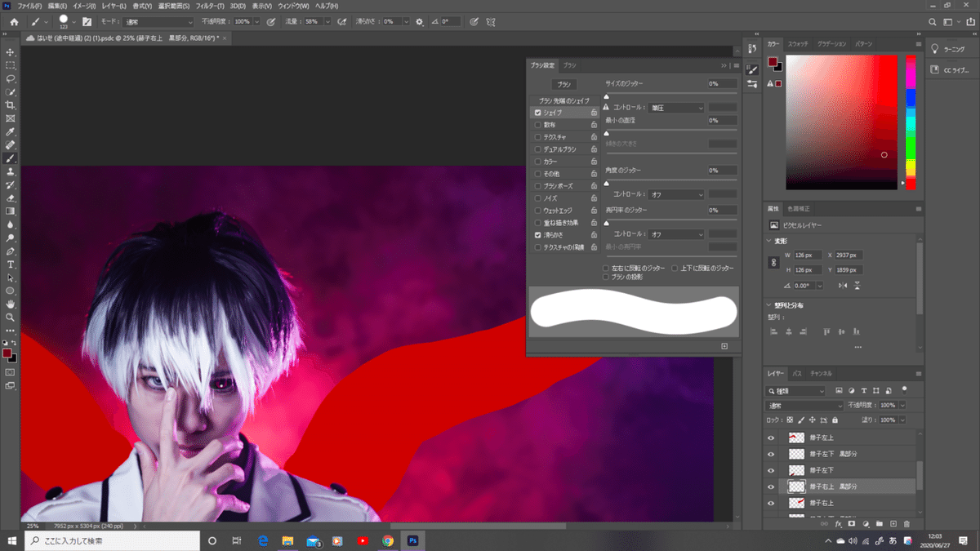Enable the テクスチャ checkbox
This screenshot has width=980, height=551.
click(x=537, y=137)
